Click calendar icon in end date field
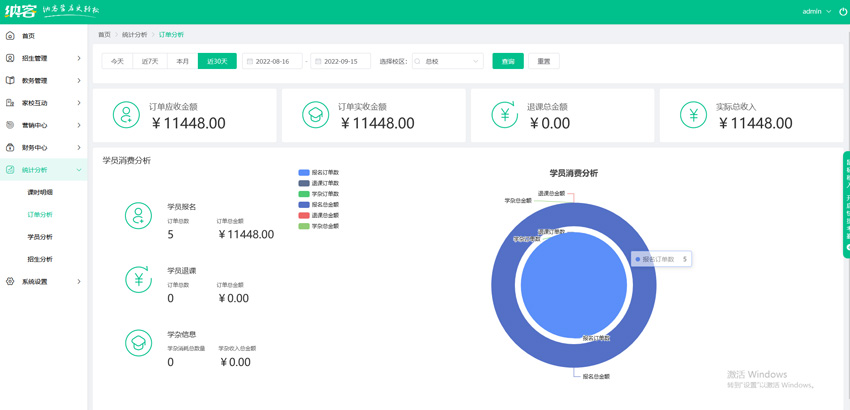This screenshot has width=850, height=410. point(318,61)
